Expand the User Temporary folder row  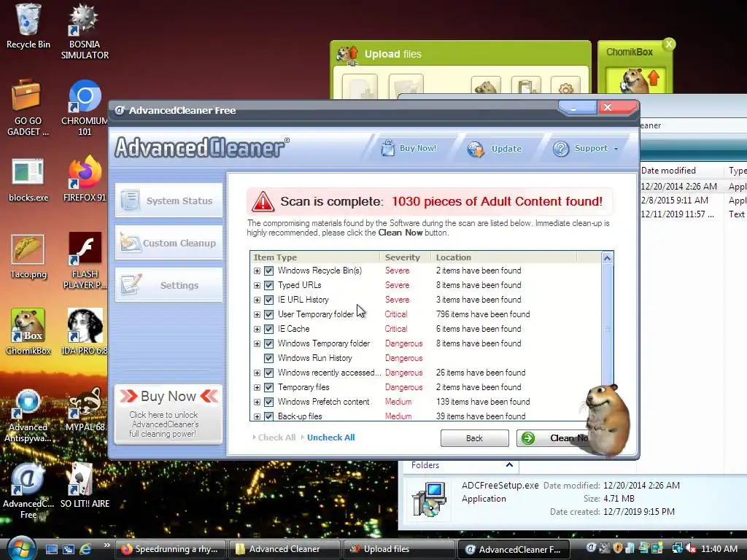coord(257,315)
